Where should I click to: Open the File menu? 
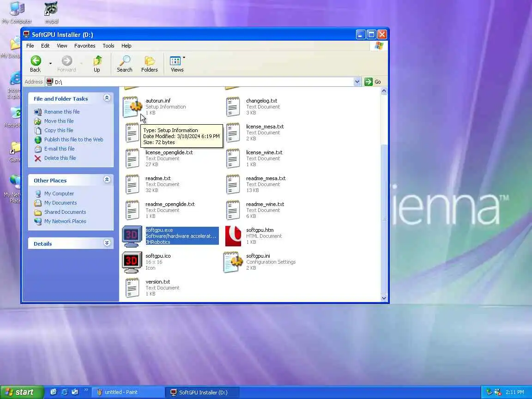(x=30, y=46)
